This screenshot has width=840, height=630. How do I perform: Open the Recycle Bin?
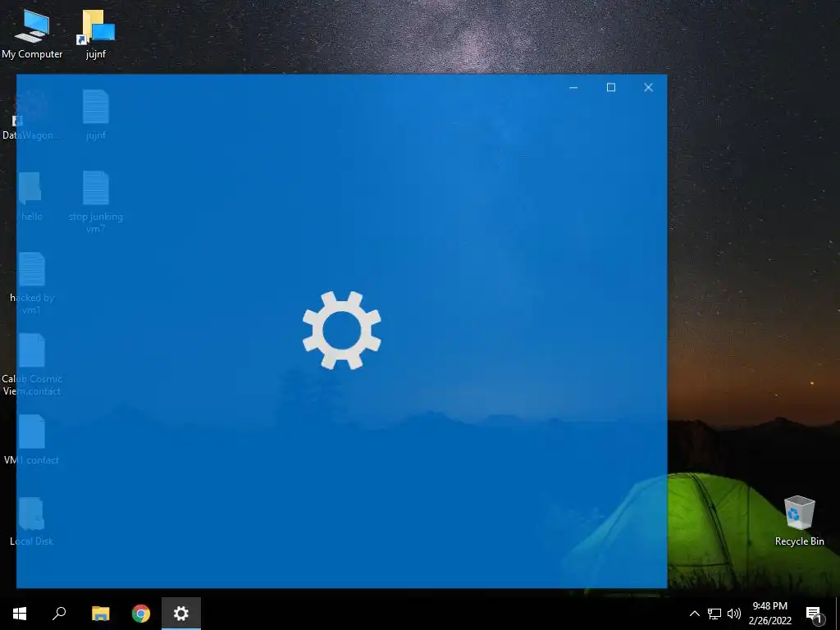799,521
